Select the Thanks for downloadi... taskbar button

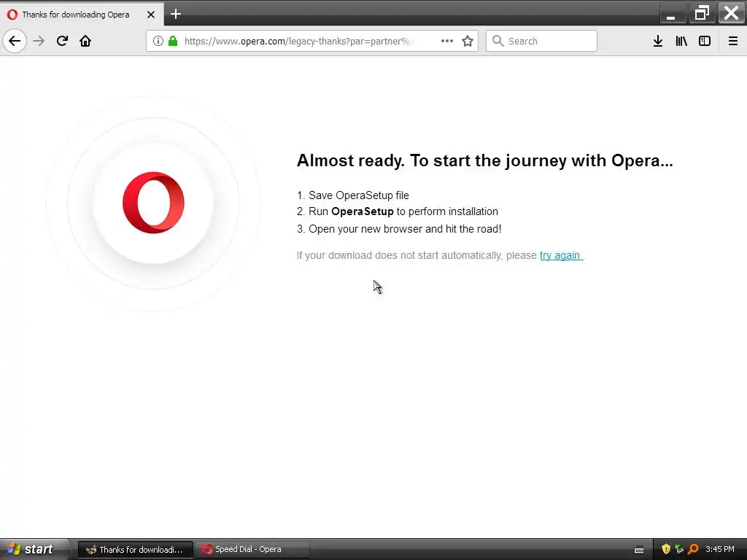point(136,550)
